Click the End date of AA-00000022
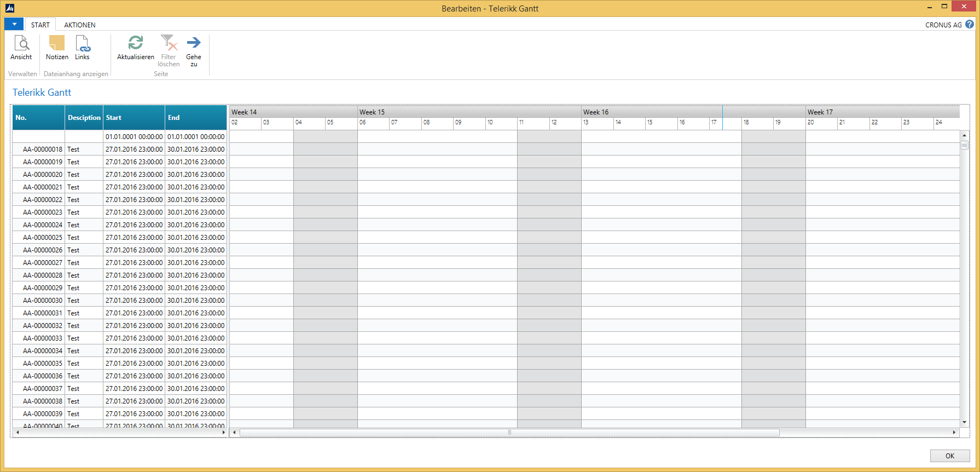The image size is (980, 472). pos(196,199)
